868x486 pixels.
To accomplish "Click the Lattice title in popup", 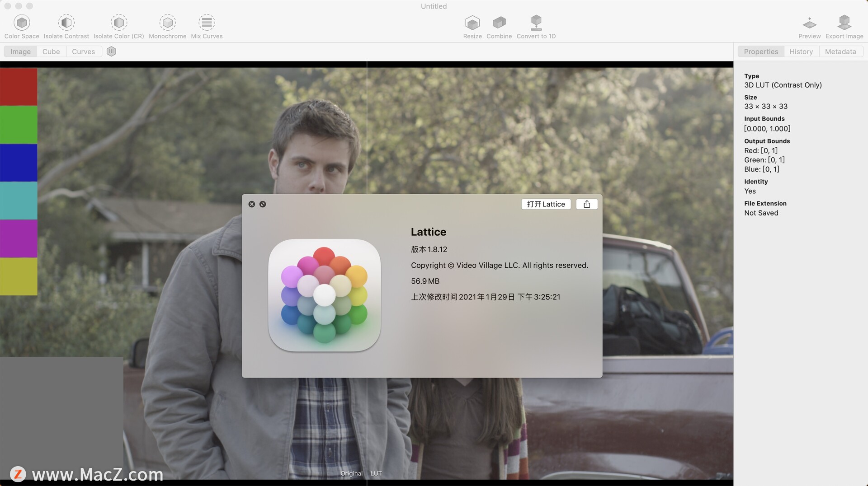I will [429, 232].
